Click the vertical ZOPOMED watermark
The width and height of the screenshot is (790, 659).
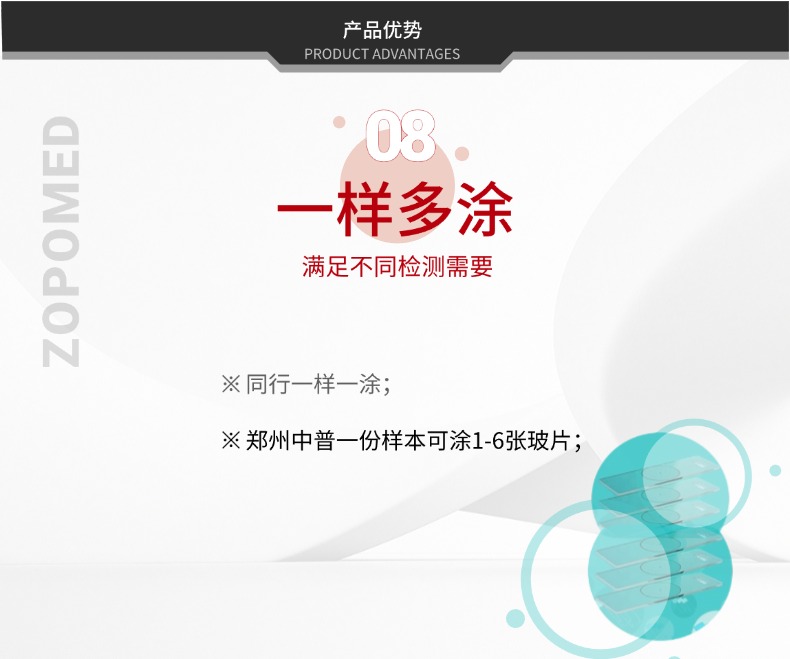62,240
